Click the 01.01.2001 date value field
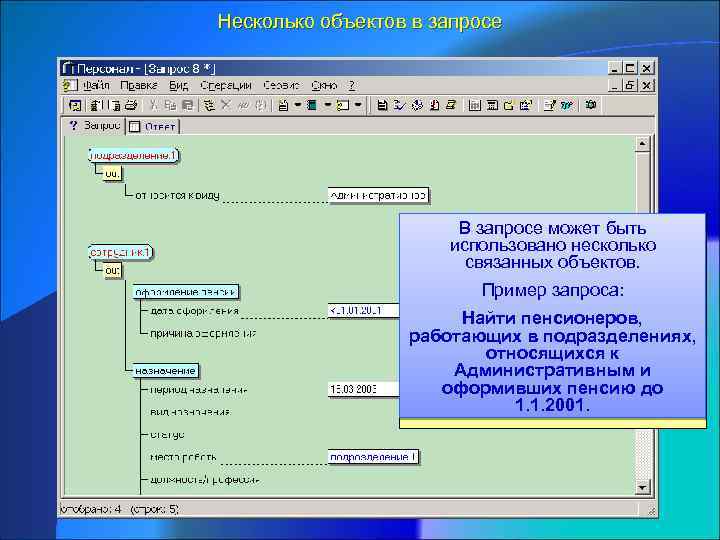Viewport: 720px width, 540px height. (x=363, y=311)
